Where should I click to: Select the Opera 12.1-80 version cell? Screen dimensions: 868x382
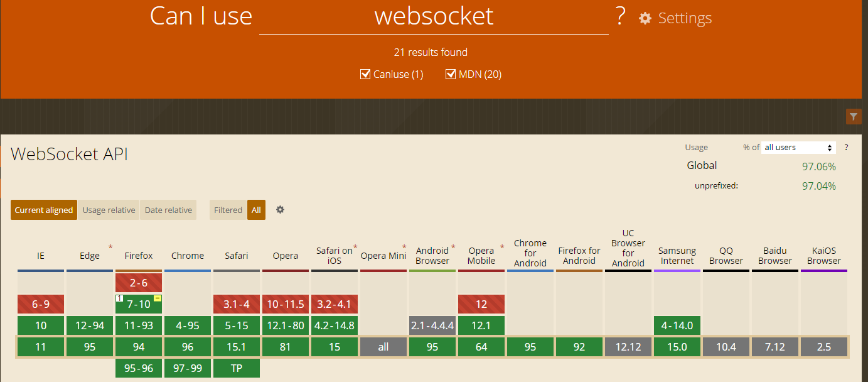pos(286,325)
